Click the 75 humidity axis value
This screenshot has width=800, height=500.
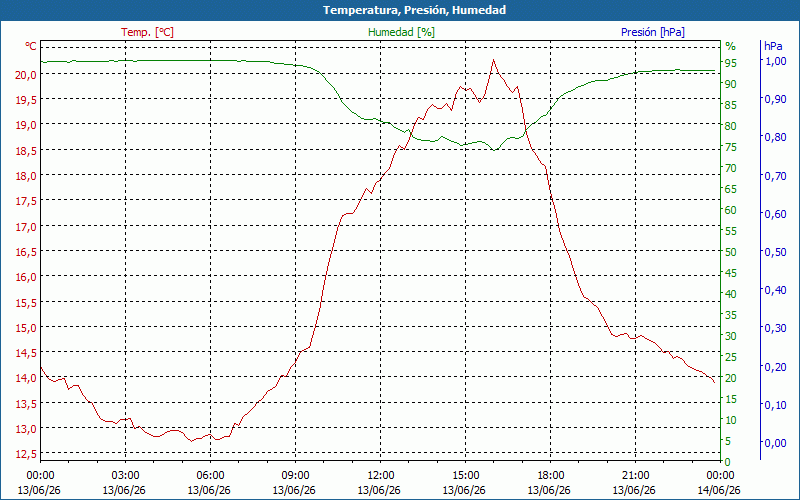coord(731,147)
